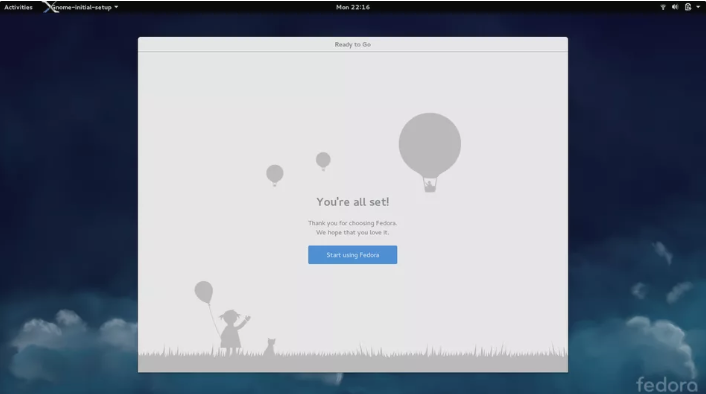The height and width of the screenshot is (394, 706).
Task: Expand the system menu arrow
Action: point(698,7)
